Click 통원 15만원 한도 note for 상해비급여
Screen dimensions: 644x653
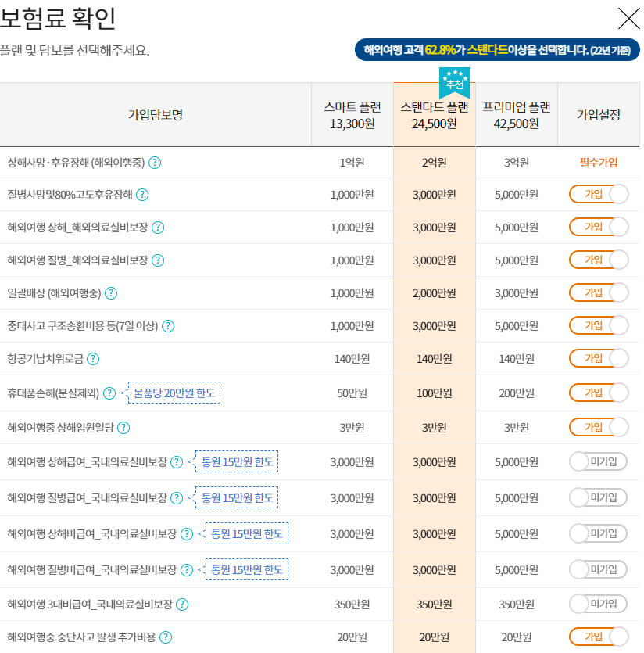(x=247, y=533)
